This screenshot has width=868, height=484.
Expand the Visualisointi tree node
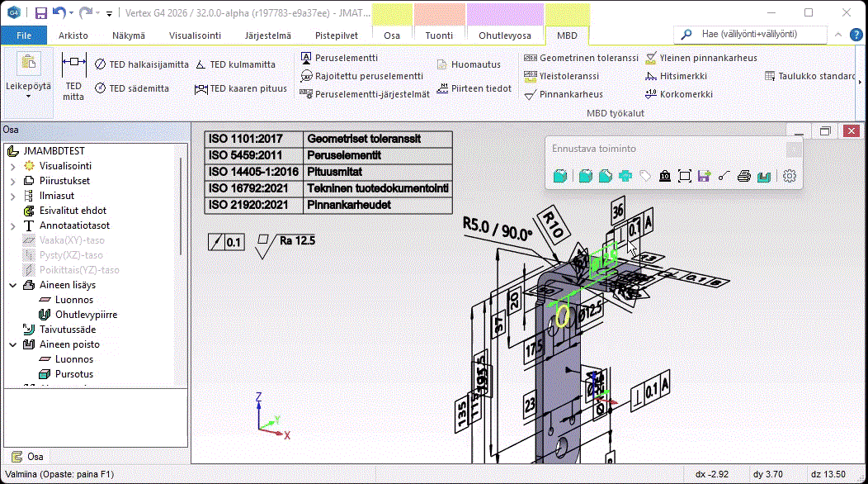click(x=13, y=166)
